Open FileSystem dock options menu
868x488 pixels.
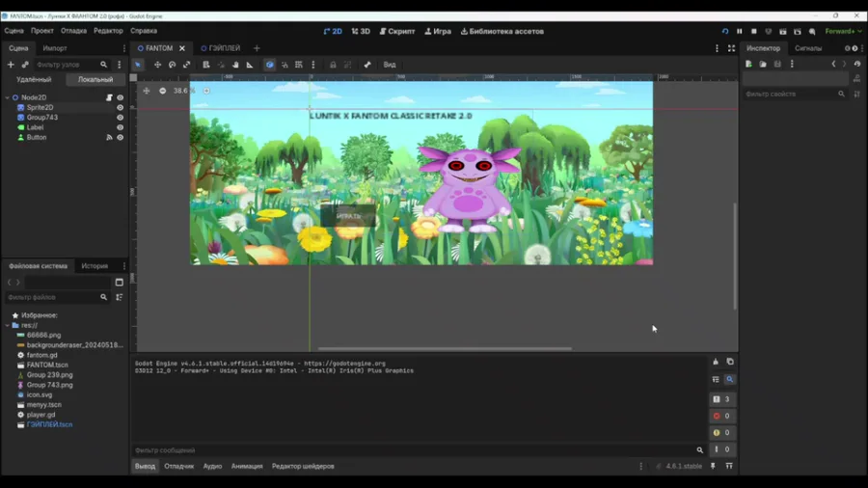click(x=124, y=266)
